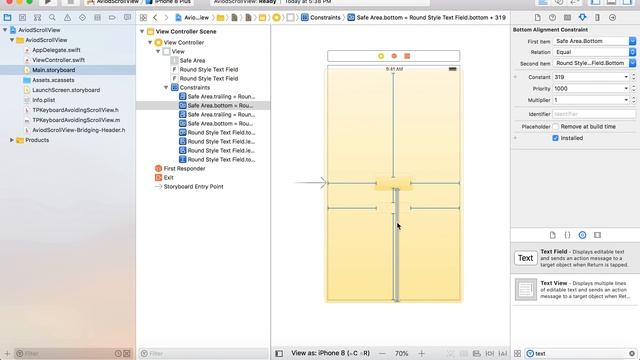Open the Breakpoint navigator icon
640x360 pixels.
coord(112,18)
